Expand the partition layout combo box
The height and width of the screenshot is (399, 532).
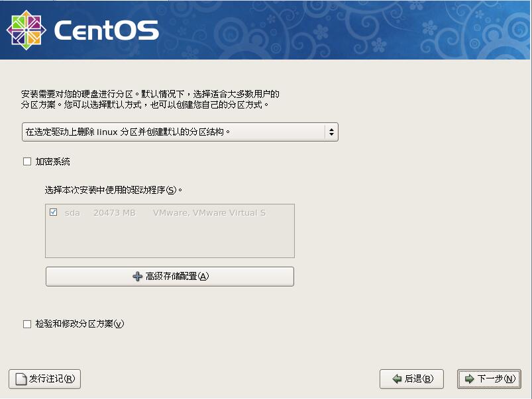[179, 132]
